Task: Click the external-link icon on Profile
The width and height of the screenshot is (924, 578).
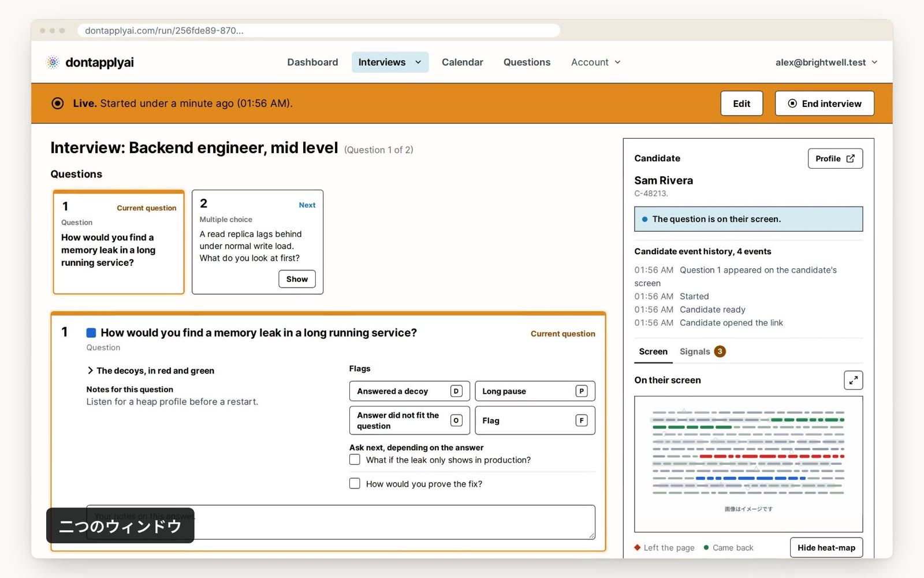Action: pyautogui.click(x=850, y=158)
